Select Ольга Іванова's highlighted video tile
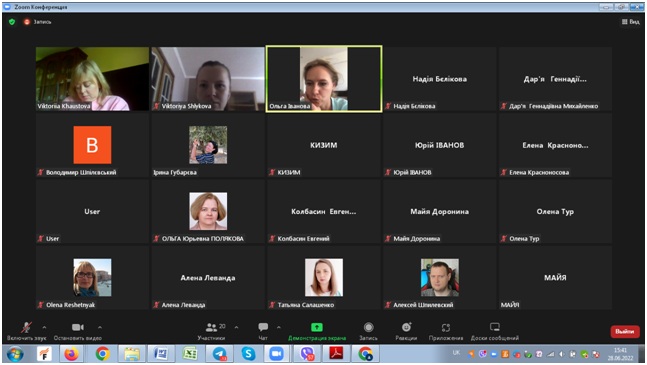The height and width of the screenshot is (365, 647). pos(324,79)
